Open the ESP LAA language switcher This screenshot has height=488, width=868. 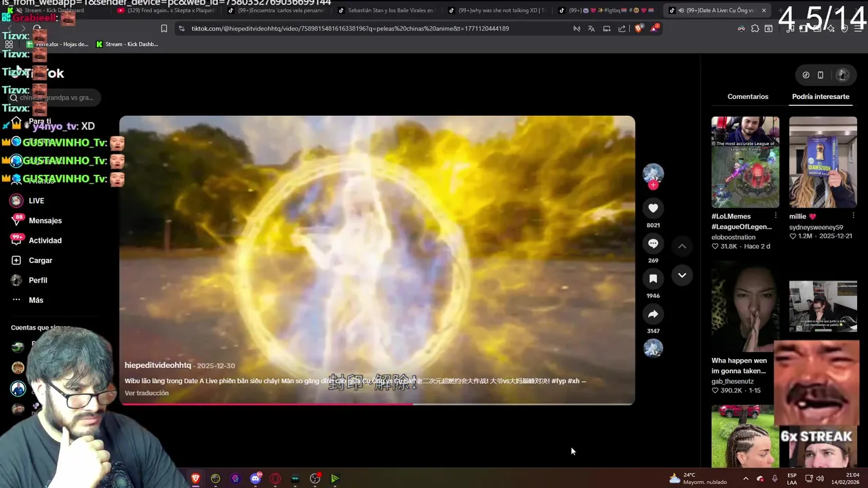pyautogui.click(x=792, y=479)
